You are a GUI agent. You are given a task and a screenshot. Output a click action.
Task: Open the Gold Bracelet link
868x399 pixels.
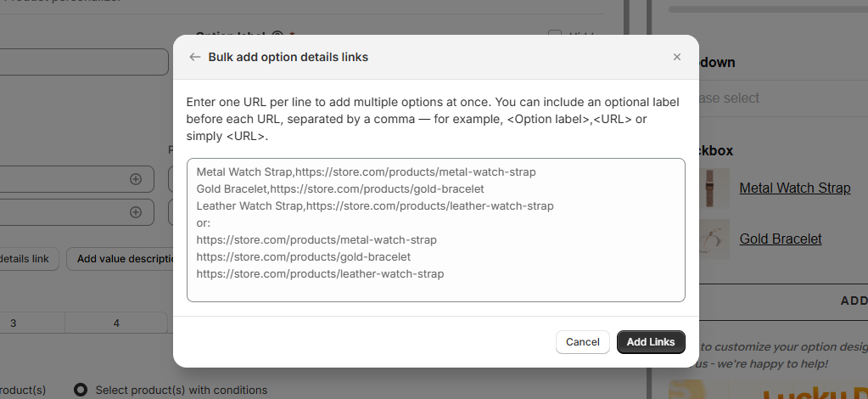(780, 239)
